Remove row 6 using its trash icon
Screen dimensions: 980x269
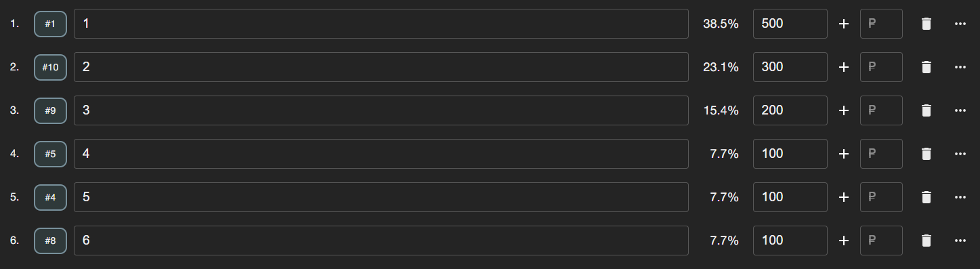pyautogui.click(x=926, y=241)
